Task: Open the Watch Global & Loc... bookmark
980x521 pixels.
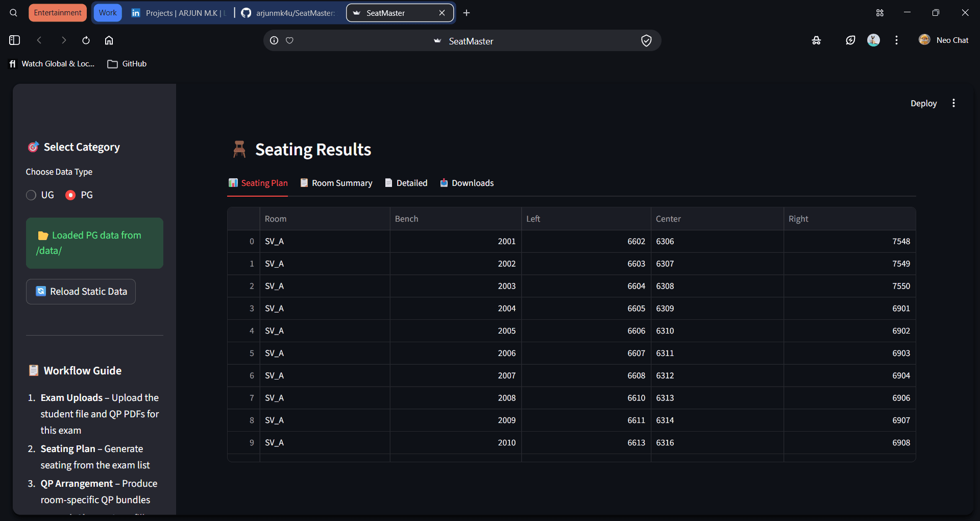Action: pos(52,64)
